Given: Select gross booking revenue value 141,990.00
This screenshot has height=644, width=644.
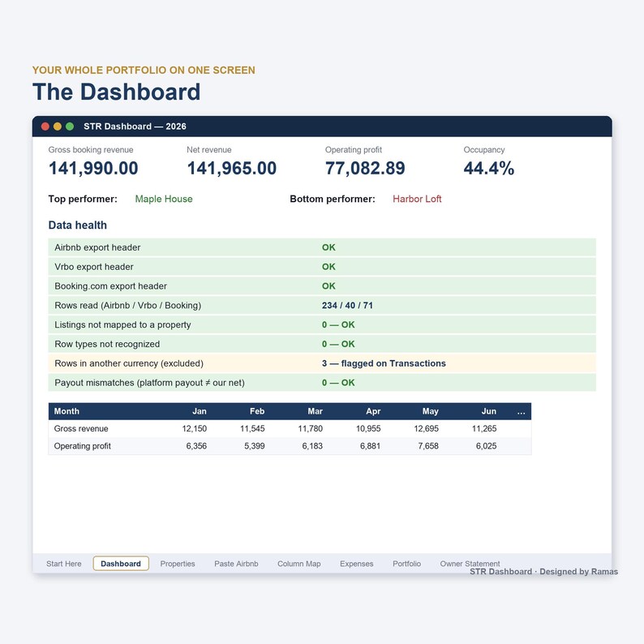Looking at the screenshot, I should coord(93,169).
